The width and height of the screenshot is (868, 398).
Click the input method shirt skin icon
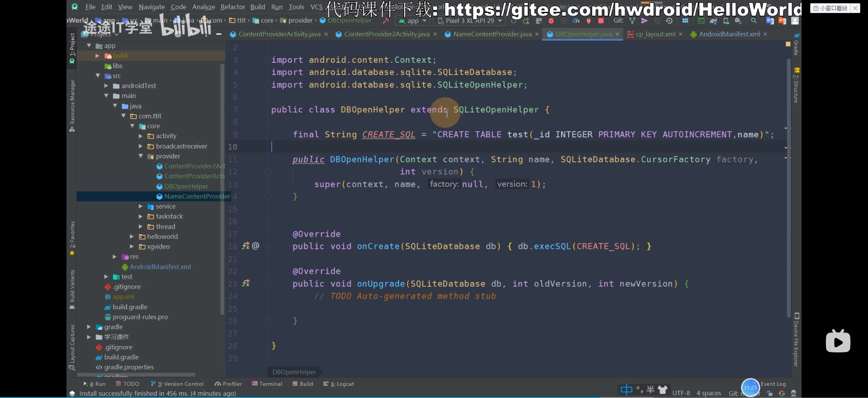click(663, 389)
